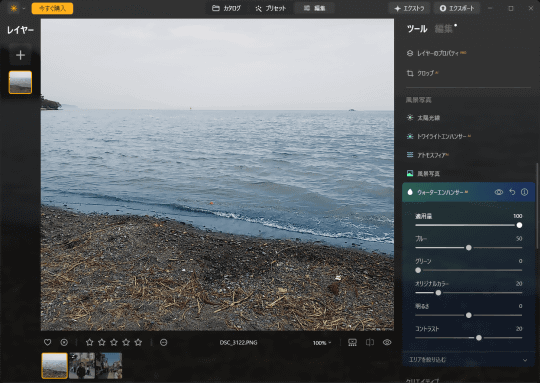Switch to カタログ catalog tab

coord(226,8)
